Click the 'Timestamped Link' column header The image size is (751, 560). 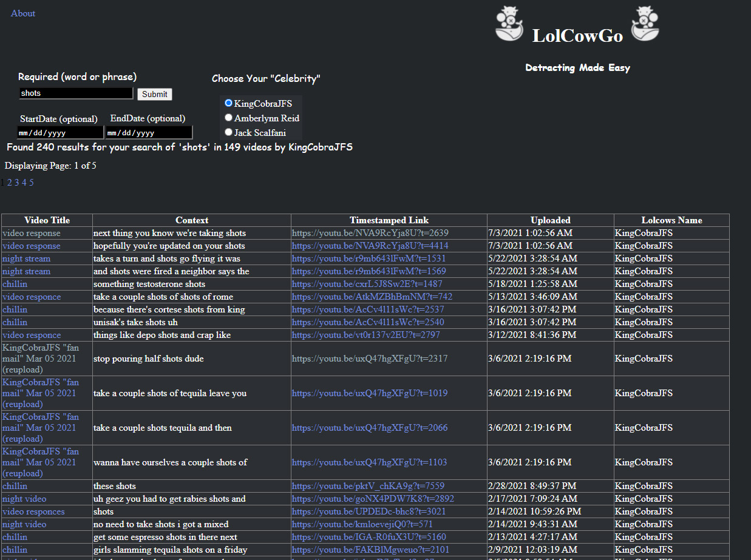point(389,220)
